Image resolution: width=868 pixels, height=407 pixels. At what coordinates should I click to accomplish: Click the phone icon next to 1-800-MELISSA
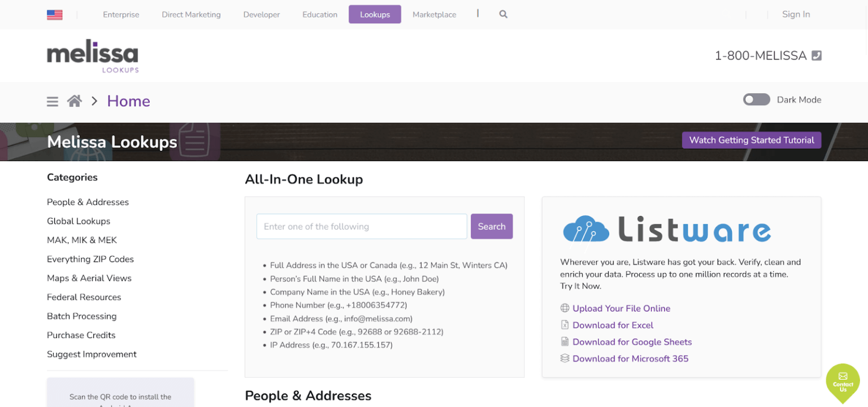(817, 55)
